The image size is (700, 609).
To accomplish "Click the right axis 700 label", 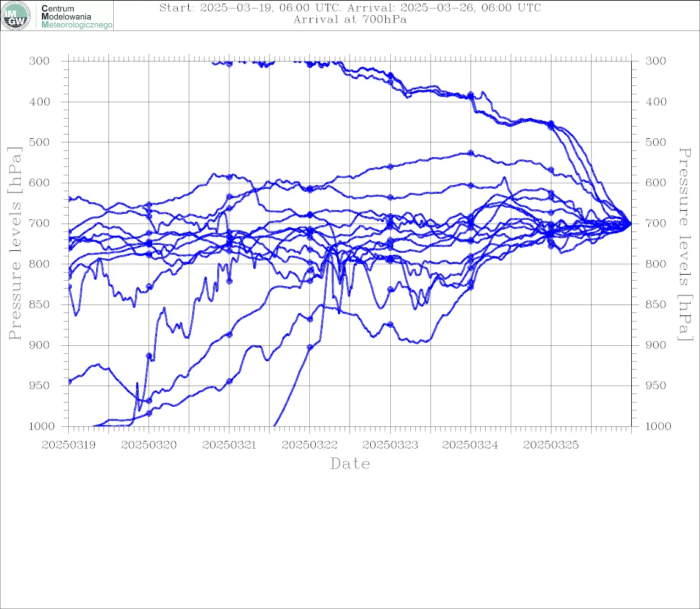I will tap(656, 223).
